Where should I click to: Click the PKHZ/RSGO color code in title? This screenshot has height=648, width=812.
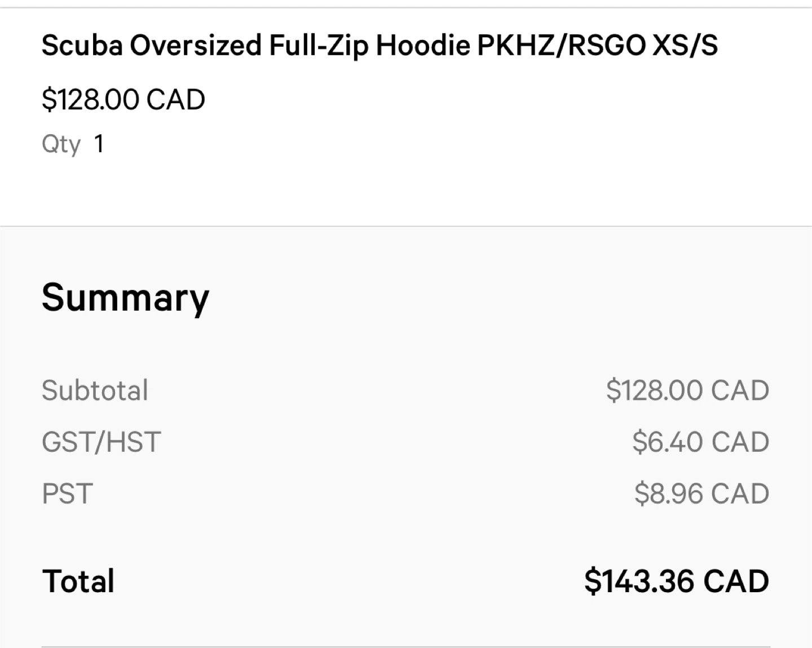click(561, 45)
